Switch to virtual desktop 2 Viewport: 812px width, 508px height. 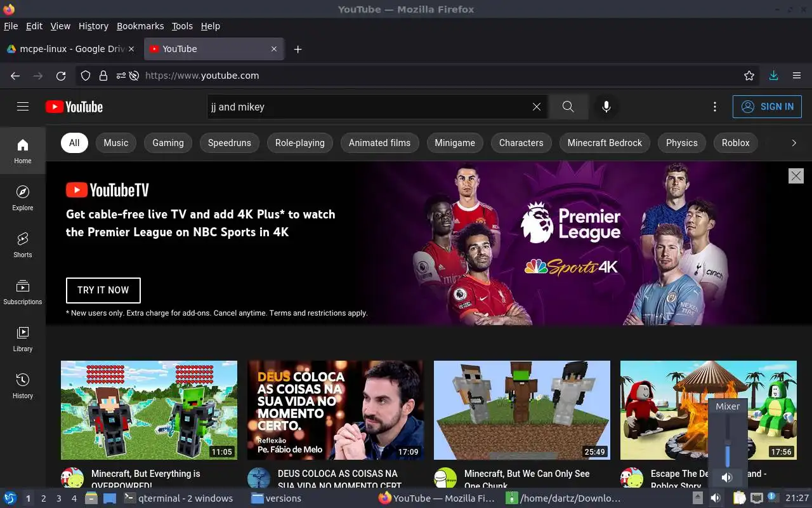[x=43, y=498]
